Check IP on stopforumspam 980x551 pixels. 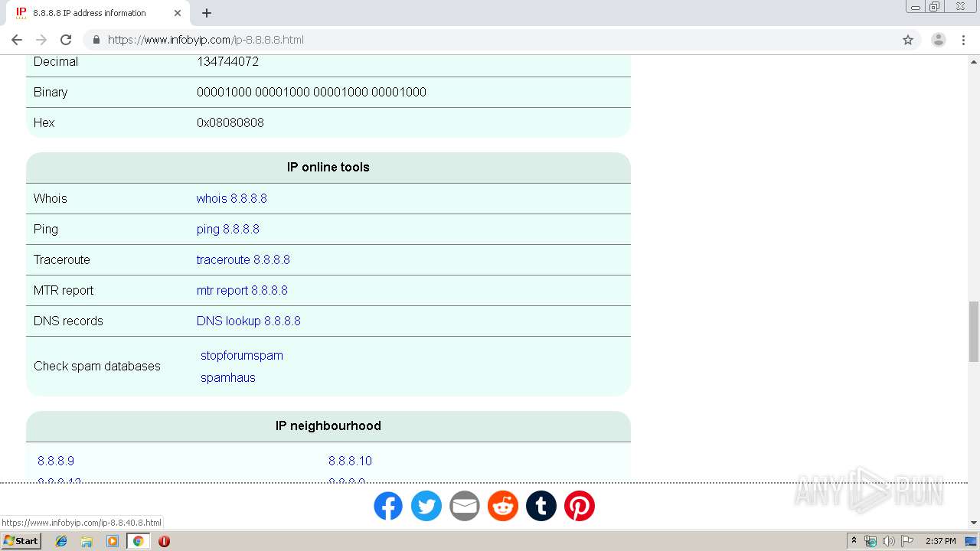tap(242, 355)
